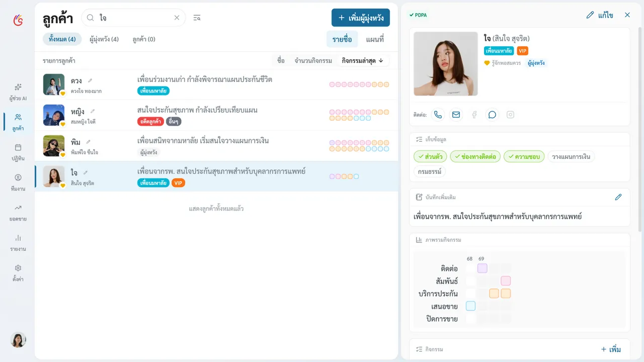
Task: Open the reports (รายงาน) sidebar section
Action: pos(18,243)
